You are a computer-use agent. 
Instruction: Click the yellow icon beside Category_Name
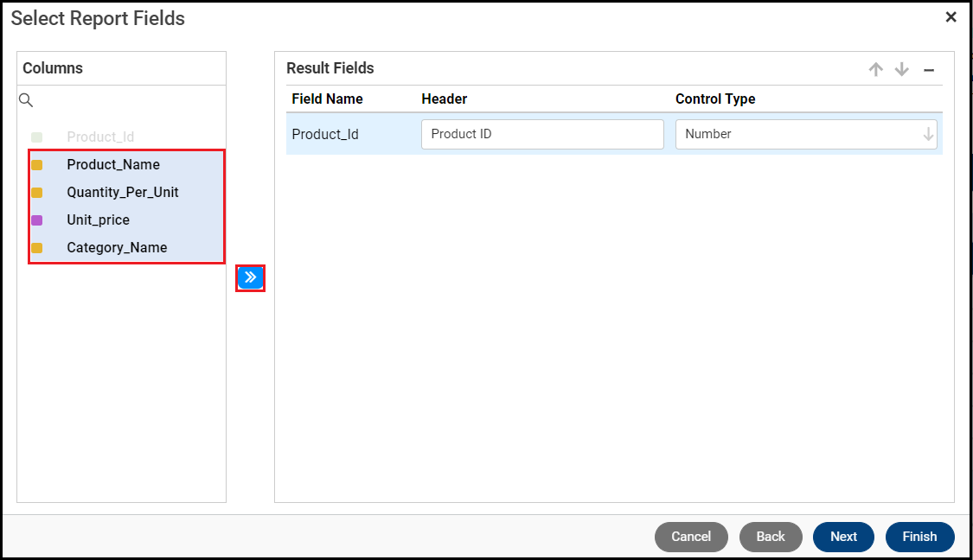[x=37, y=248]
